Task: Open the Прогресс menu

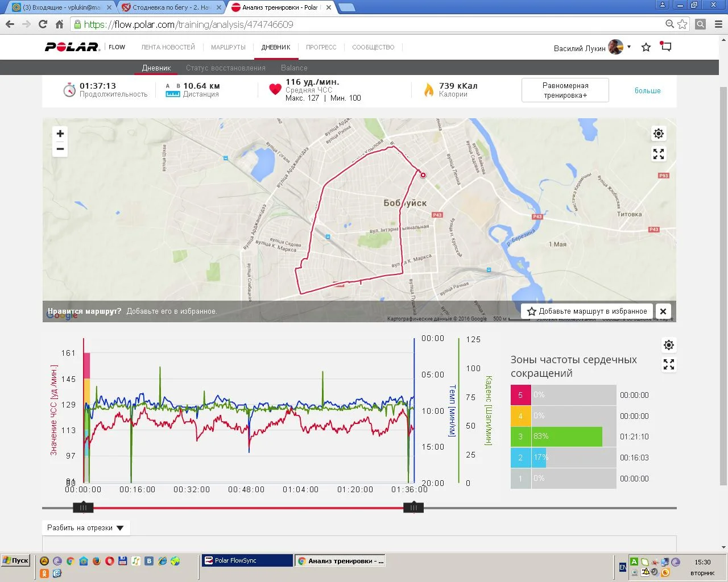Action: point(321,47)
